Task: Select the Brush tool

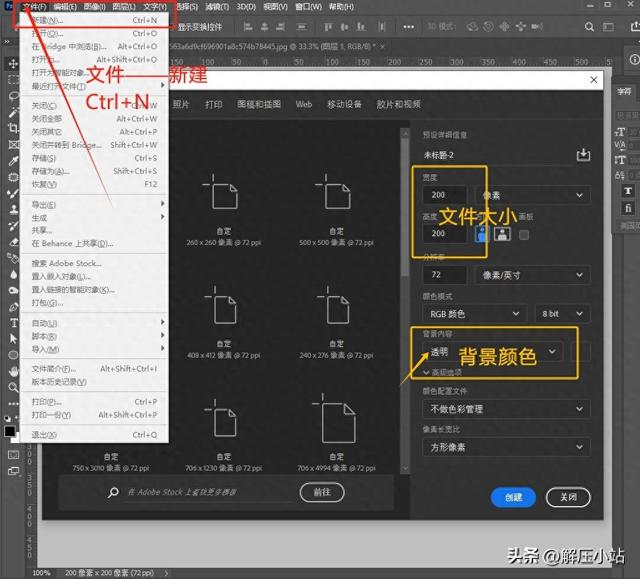Action: (x=13, y=193)
